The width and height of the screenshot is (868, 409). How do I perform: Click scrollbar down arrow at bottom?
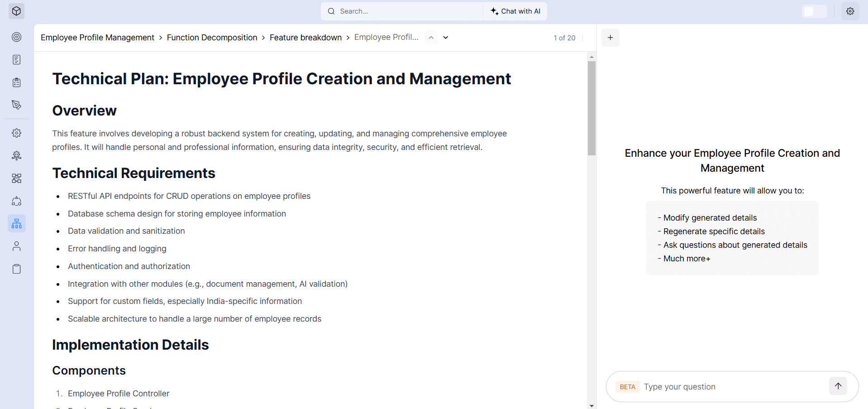click(591, 405)
